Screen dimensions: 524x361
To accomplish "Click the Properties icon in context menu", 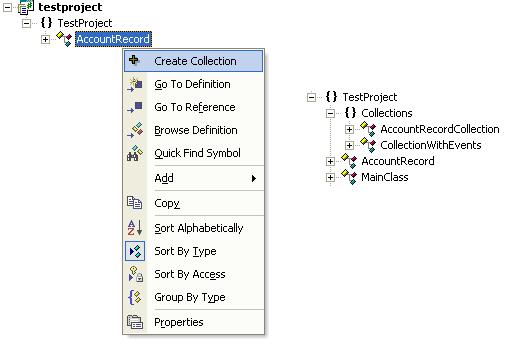I will tap(135, 322).
